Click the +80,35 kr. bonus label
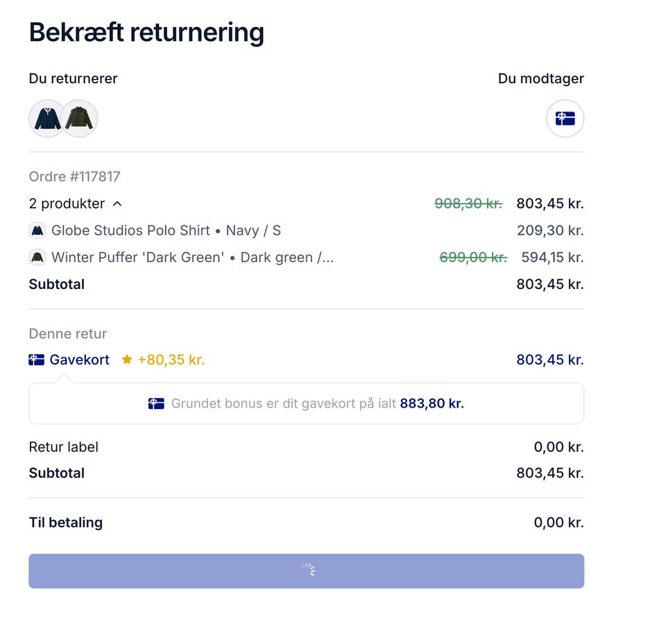 171,360
